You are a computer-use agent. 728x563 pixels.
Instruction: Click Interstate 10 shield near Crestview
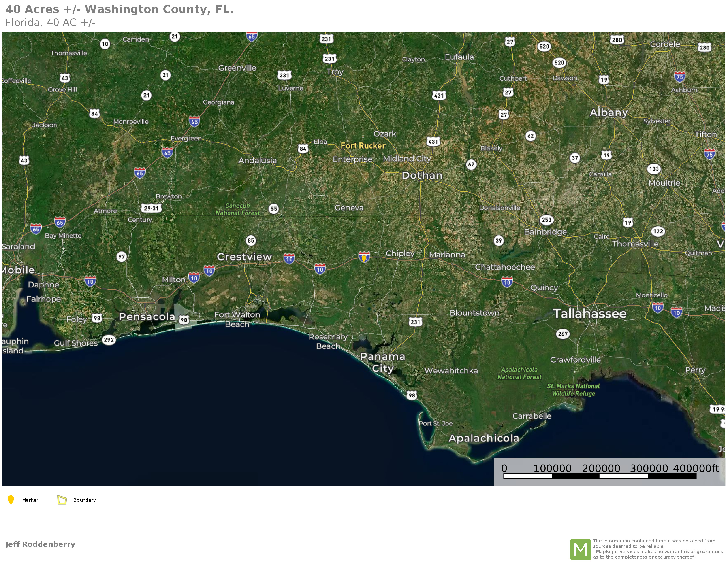pos(289,259)
